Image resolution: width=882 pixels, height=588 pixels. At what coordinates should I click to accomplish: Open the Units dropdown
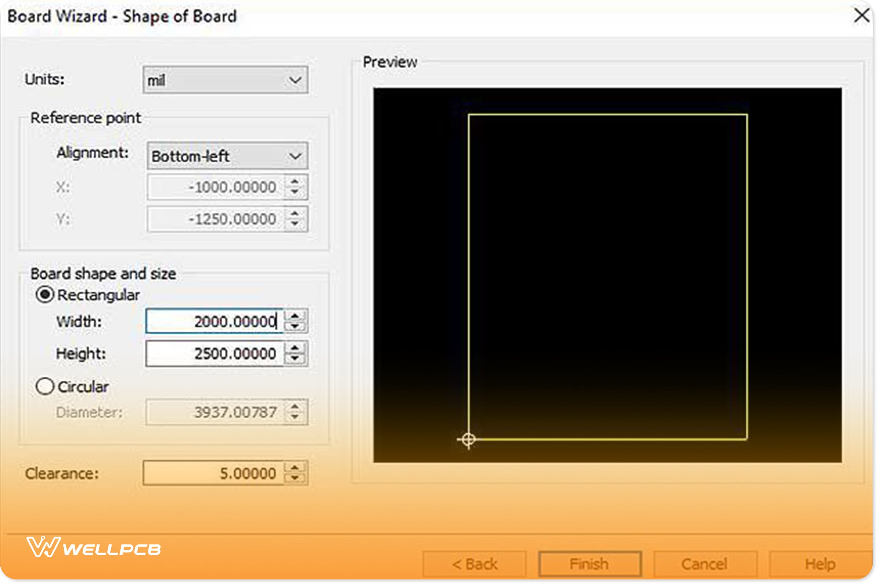[x=296, y=80]
